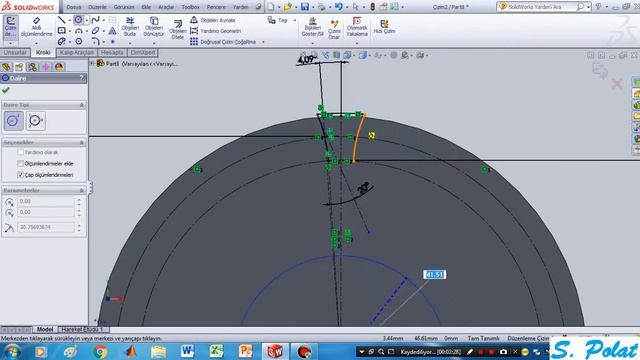Screen dimensions: 640x360
Task: Select the Corner Rectangle sketch tool
Action: pos(61,31)
